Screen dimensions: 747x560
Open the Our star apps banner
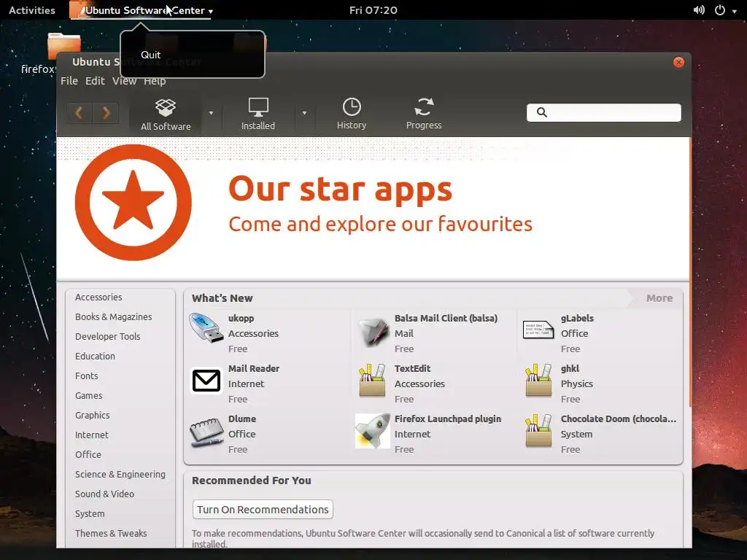373,208
